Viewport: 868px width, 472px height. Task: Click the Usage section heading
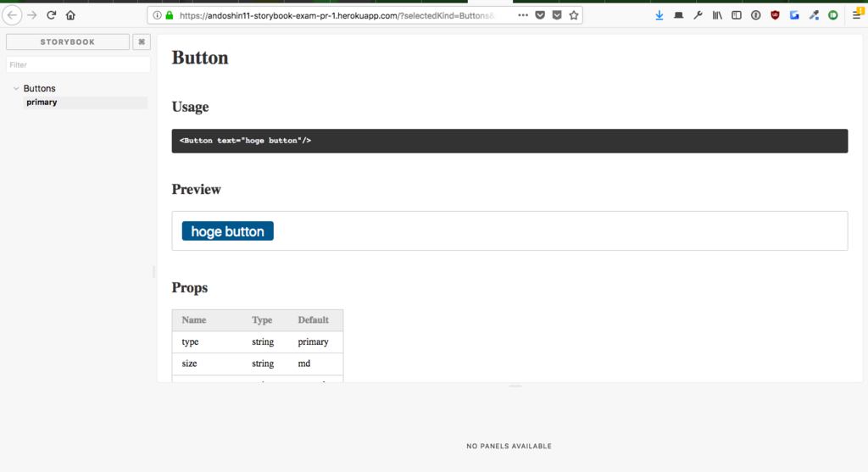point(190,107)
